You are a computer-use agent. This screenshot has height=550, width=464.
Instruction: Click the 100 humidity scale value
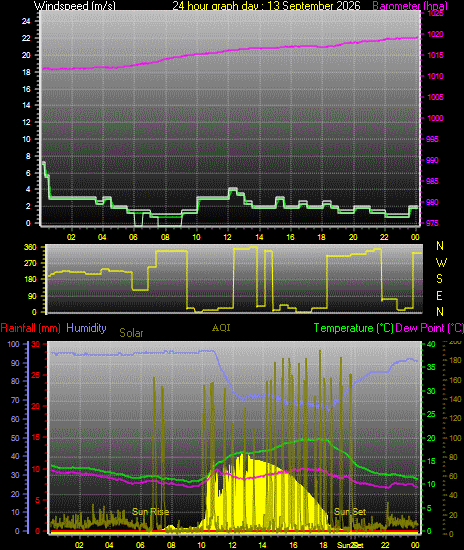coord(13,344)
